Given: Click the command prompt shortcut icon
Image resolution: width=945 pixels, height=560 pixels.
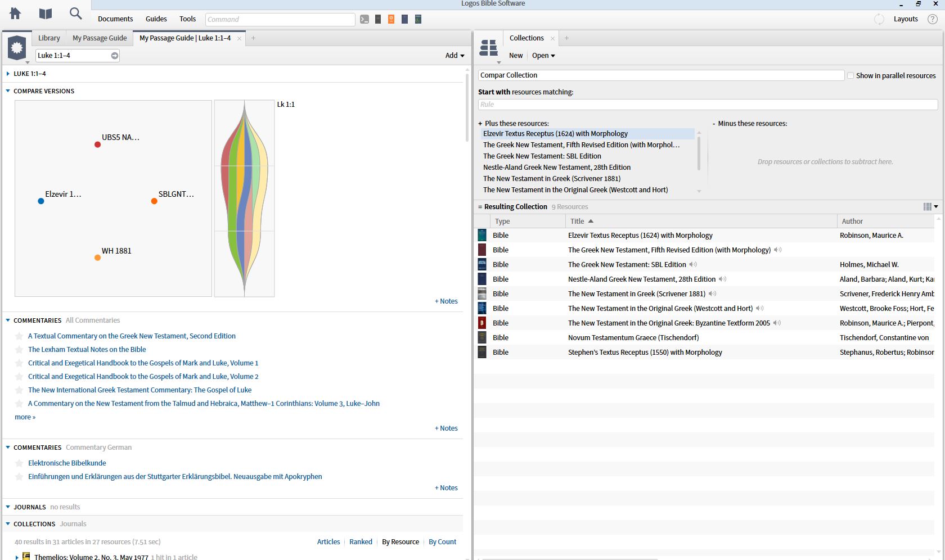Looking at the screenshot, I should [364, 19].
